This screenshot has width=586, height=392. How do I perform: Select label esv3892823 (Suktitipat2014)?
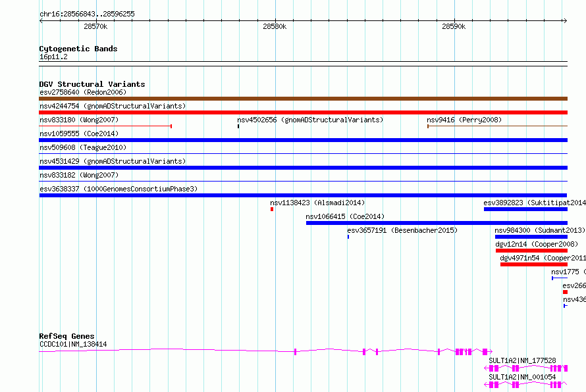pos(535,203)
